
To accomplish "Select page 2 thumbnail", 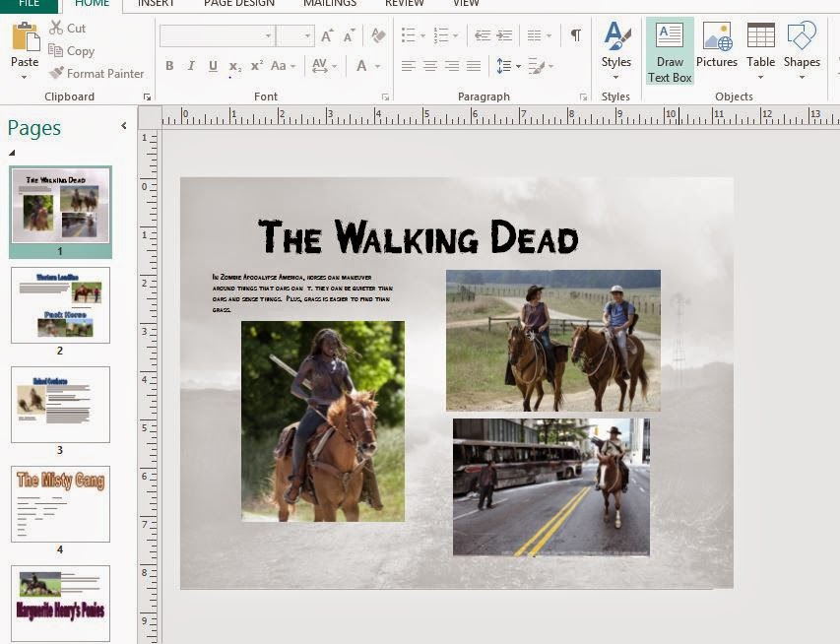I will [x=60, y=305].
